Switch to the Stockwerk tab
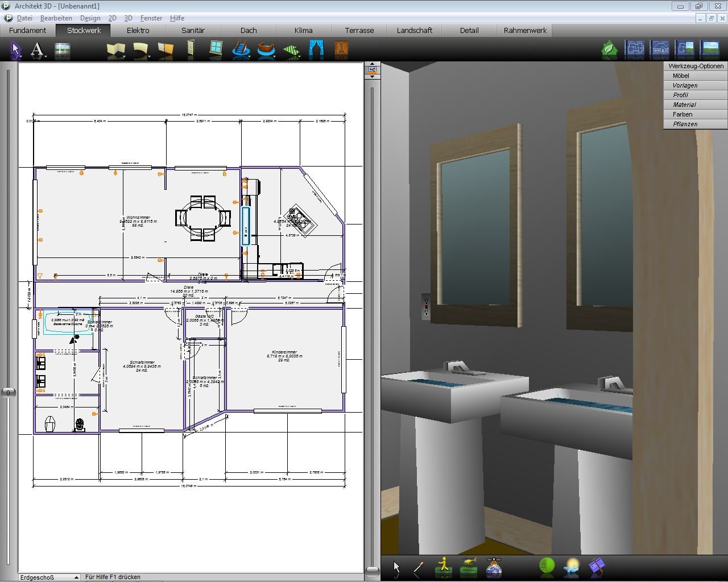Viewport: 728px width, 582px height. pos(84,30)
